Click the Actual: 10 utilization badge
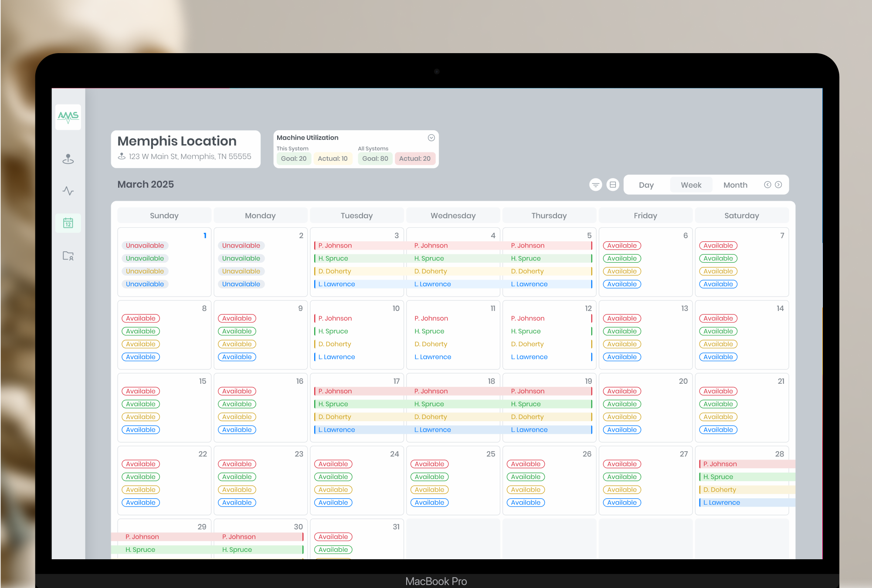Image resolution: width=872 pixels, height=588 pixels. click(x=333, y=159)
